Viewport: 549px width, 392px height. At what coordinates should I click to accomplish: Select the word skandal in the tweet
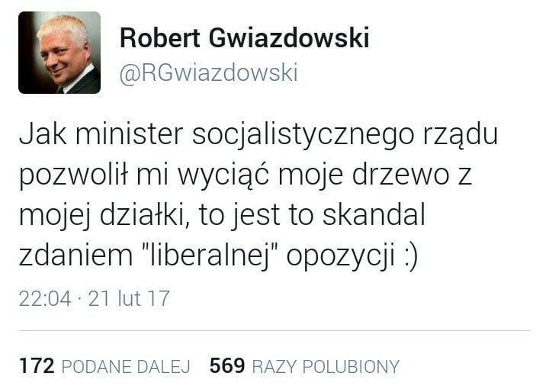click(374, 214)
